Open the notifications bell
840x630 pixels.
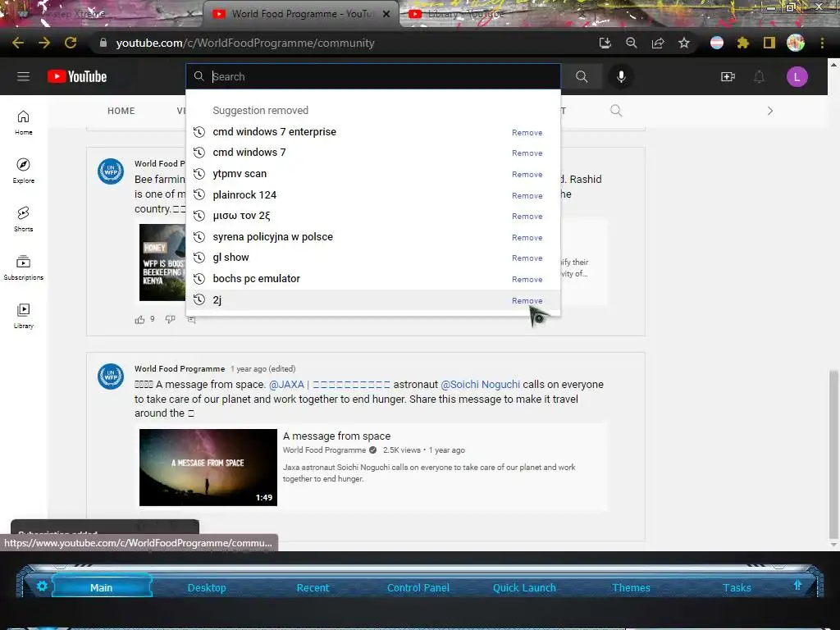pyautogui.click(x=759, y=76)
